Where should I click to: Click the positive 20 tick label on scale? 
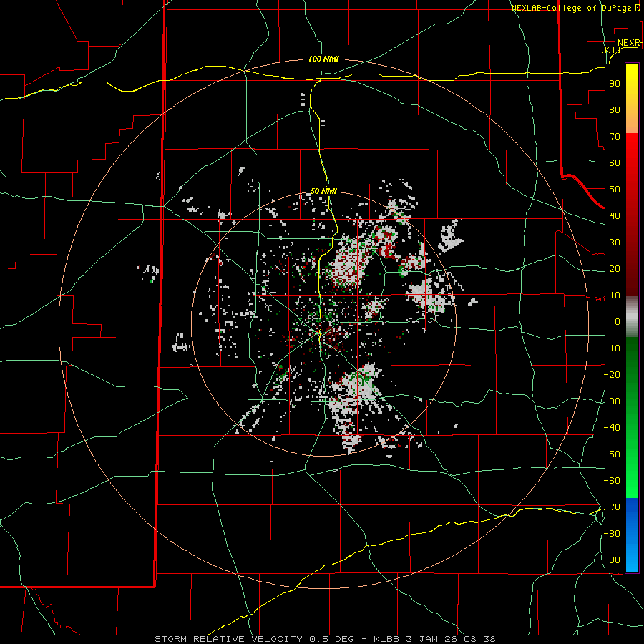coord(615,269)
